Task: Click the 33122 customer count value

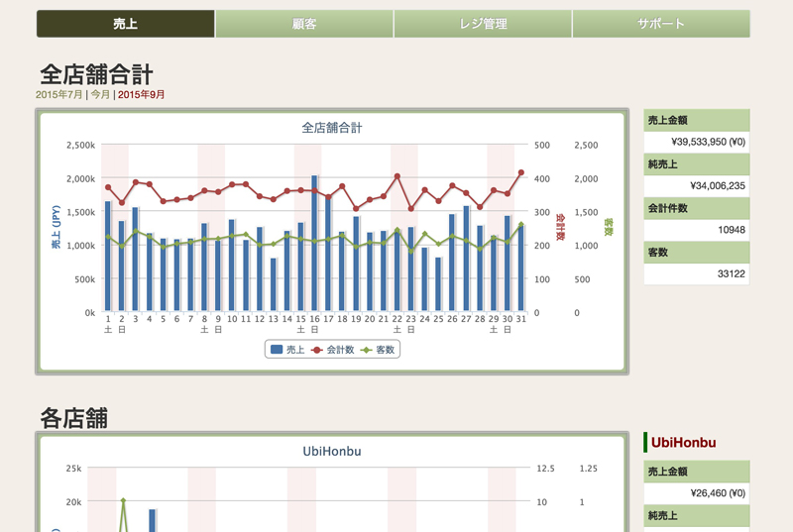Action: click(732, 273)
